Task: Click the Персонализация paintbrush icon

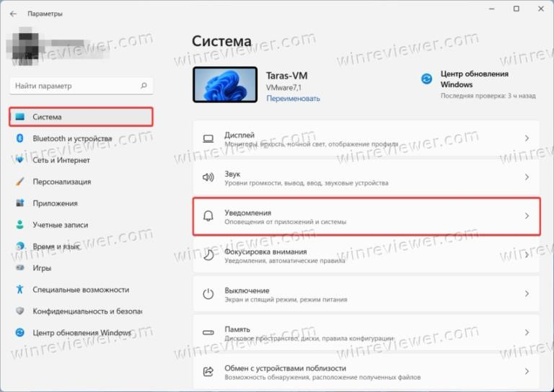Action: pyautogui.click(x=19, y=182)
